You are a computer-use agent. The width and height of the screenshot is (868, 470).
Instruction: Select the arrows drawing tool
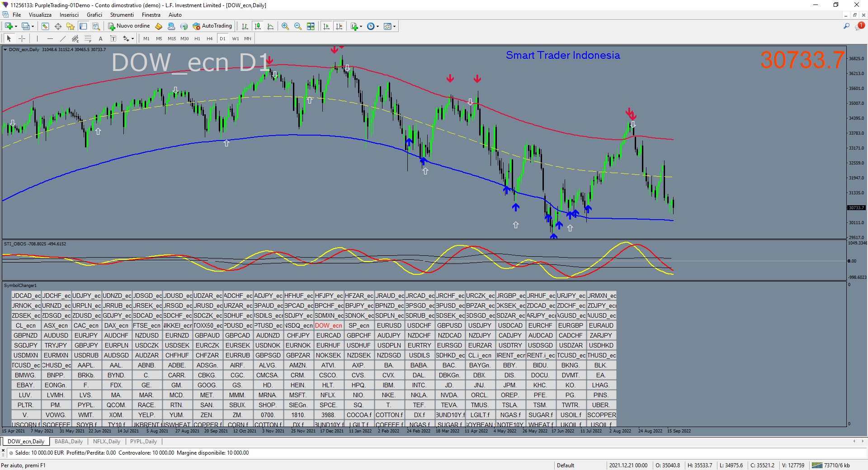[126, 38]
